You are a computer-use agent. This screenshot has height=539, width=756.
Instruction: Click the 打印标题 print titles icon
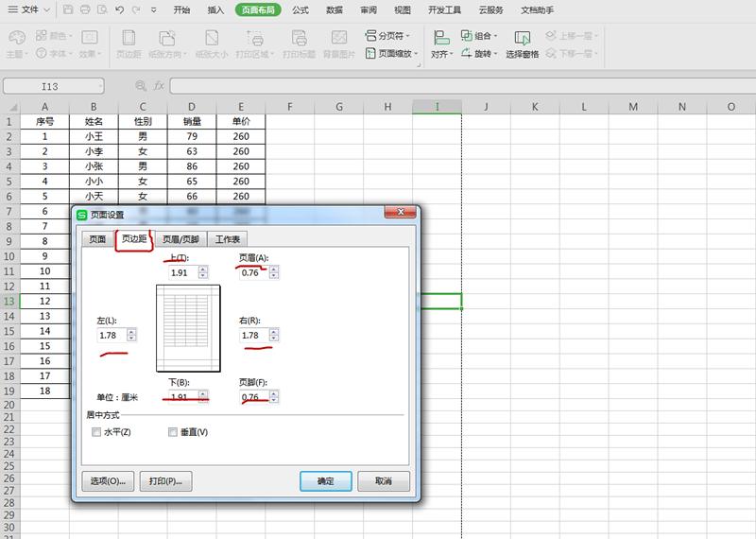pyautogui.click(x=299, y=38)
